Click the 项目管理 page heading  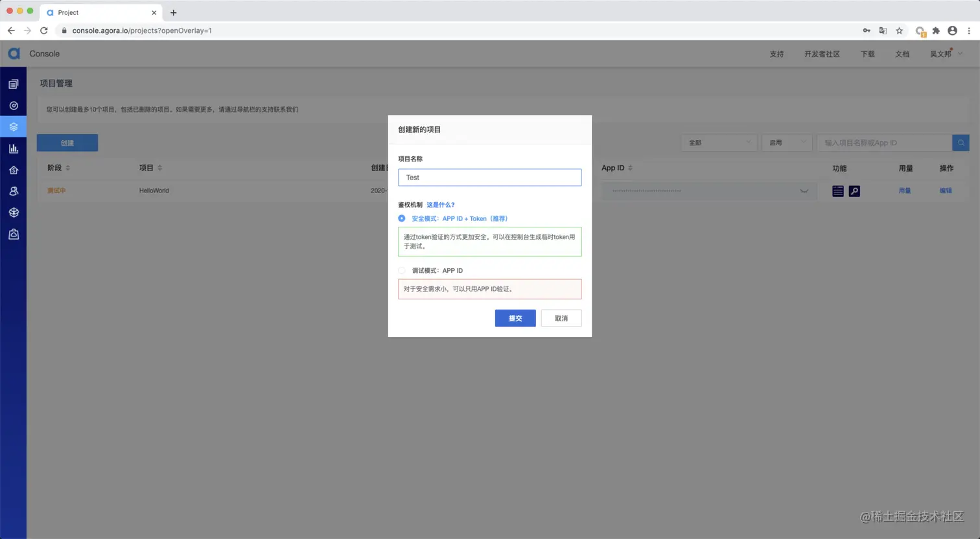[56, 83]
